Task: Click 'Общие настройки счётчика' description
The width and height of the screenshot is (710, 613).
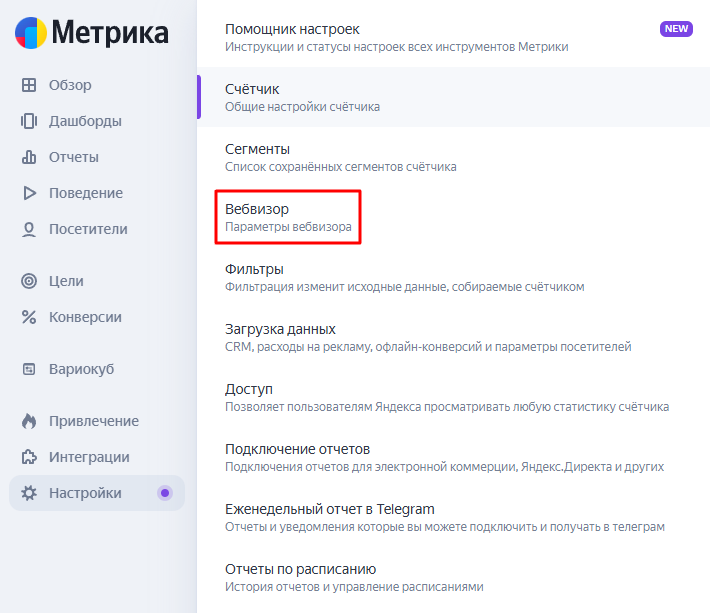Action: (x=302, y=107)
